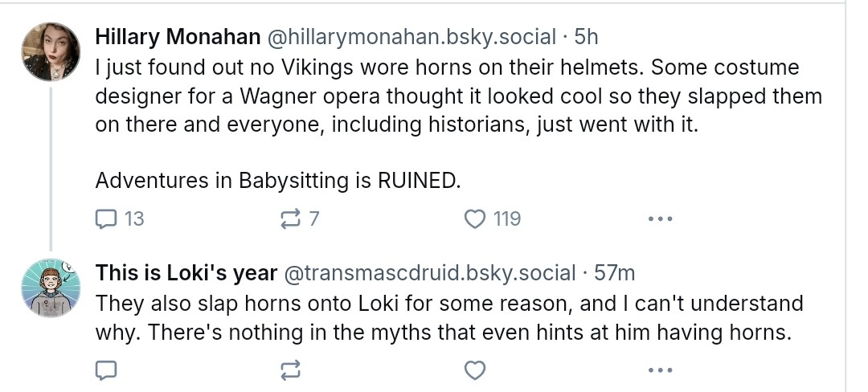
Task: Click This is Loki's year avatar
Action: 51,288
